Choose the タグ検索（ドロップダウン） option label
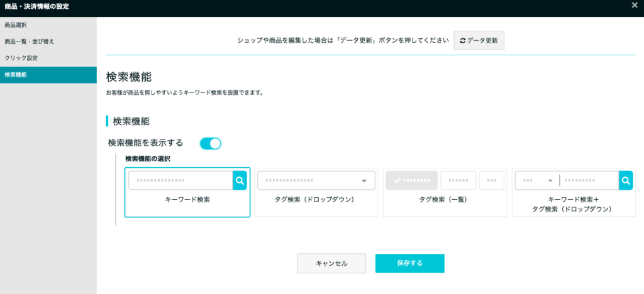The height and width of the screenshot is (294, 644). pos(315,200)
